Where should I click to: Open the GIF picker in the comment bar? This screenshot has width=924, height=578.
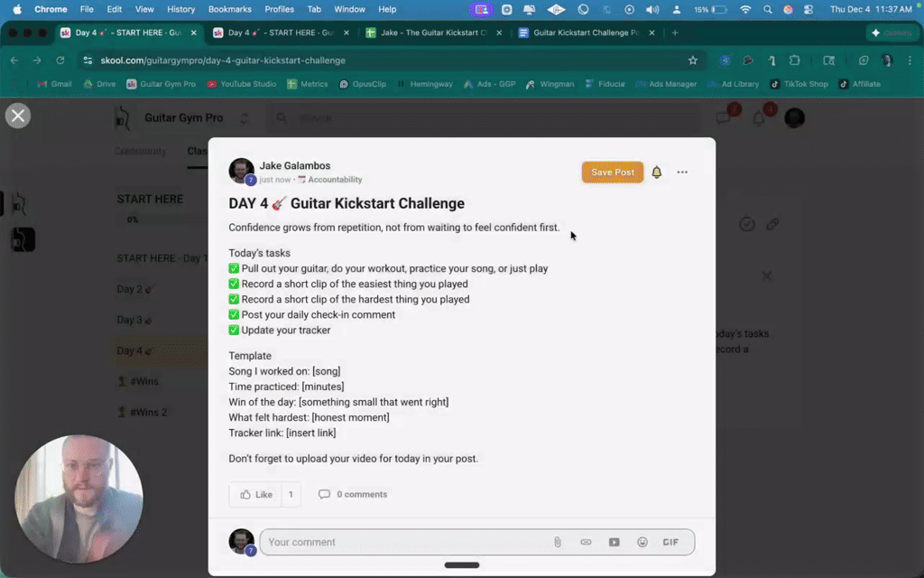pyautogui.click(x=670, y=541)
